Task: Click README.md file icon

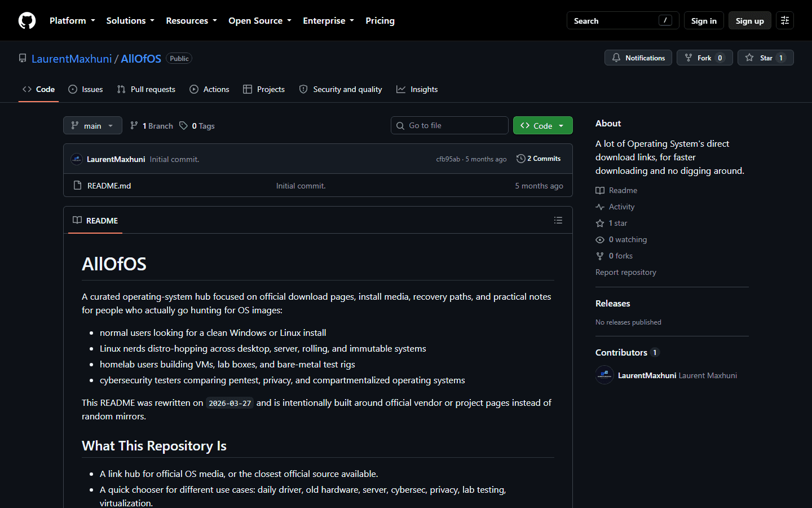Action: pyautogui.click(x=78, y=185)
